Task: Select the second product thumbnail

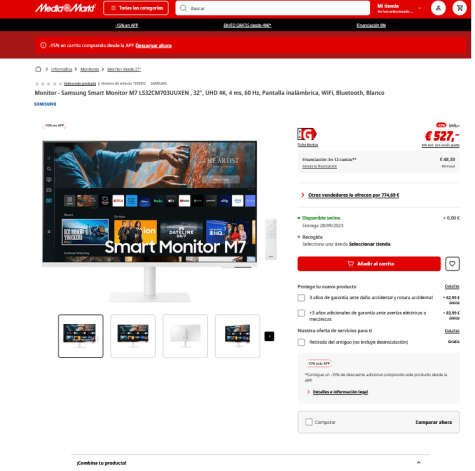Action: [133, 336]
